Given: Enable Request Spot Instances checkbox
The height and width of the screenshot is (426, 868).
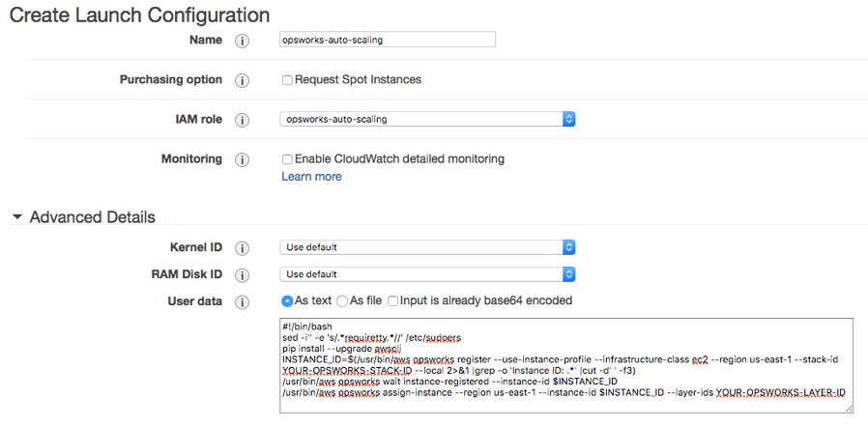Looking at the screenshot, I should pos(287,80).
